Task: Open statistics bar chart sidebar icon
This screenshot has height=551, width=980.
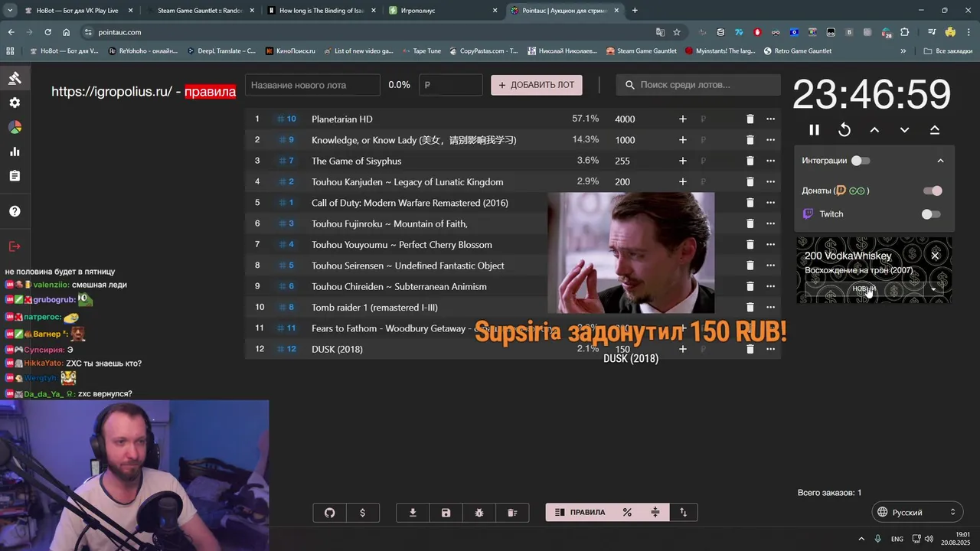Action: [x=15, y=152]
